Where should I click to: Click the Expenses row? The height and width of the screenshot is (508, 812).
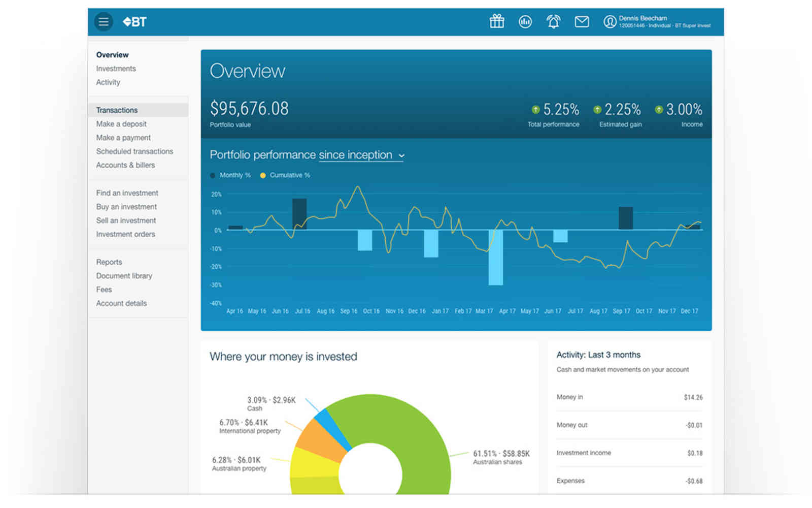pos(629,481)
